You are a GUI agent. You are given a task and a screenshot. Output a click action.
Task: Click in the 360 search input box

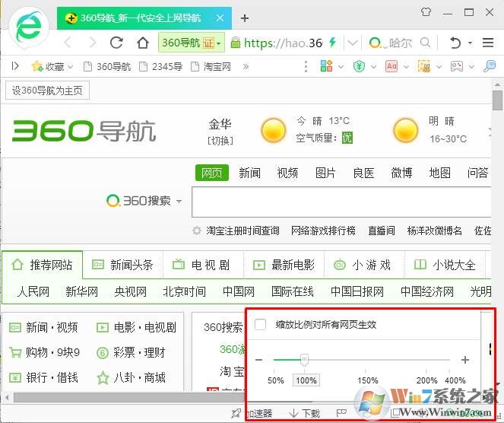341,202
